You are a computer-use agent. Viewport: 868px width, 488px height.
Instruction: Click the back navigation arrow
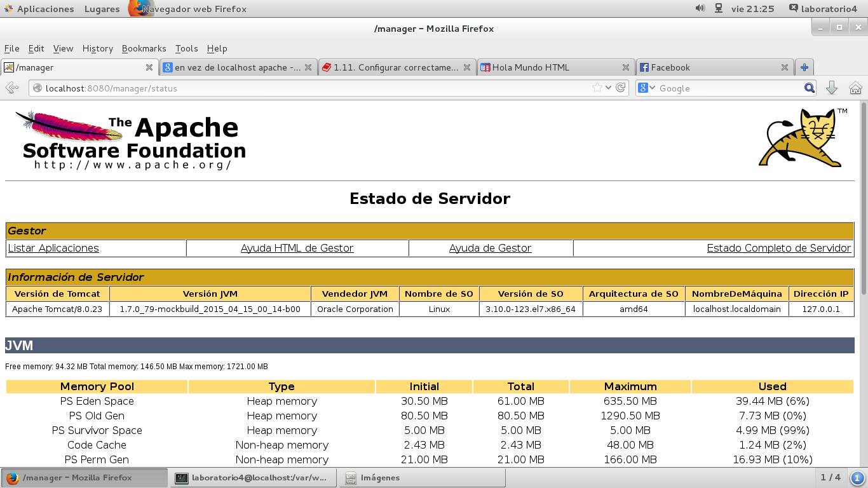coord(11,88)
